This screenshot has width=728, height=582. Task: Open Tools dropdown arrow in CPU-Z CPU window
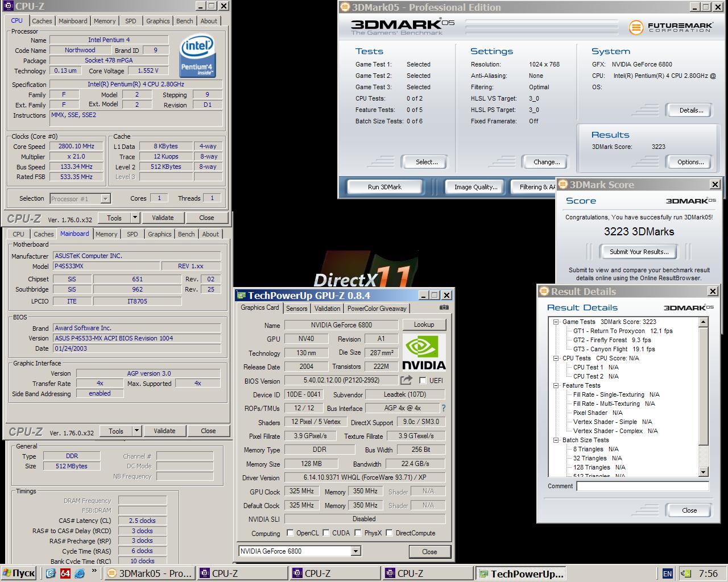click(x=135, y=218)
